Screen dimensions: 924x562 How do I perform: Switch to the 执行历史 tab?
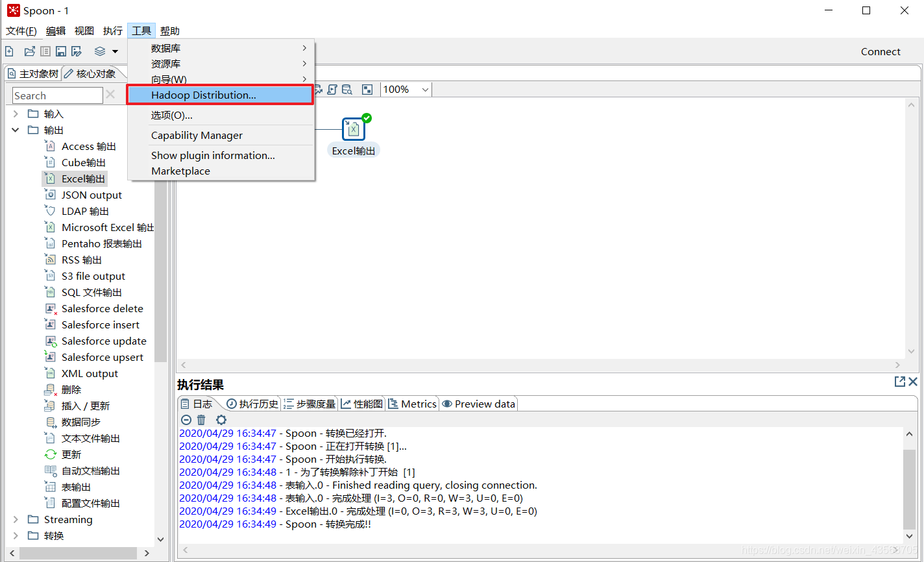click(x=252, y=404)
